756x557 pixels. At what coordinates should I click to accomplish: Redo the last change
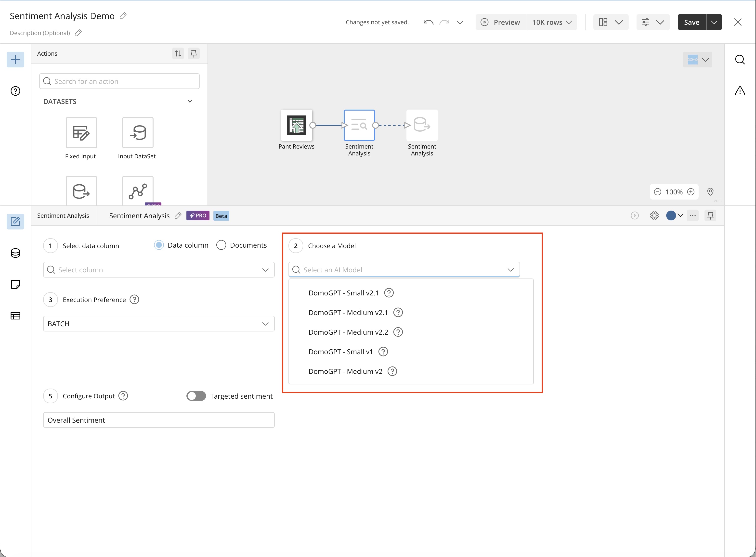point(444,22)
